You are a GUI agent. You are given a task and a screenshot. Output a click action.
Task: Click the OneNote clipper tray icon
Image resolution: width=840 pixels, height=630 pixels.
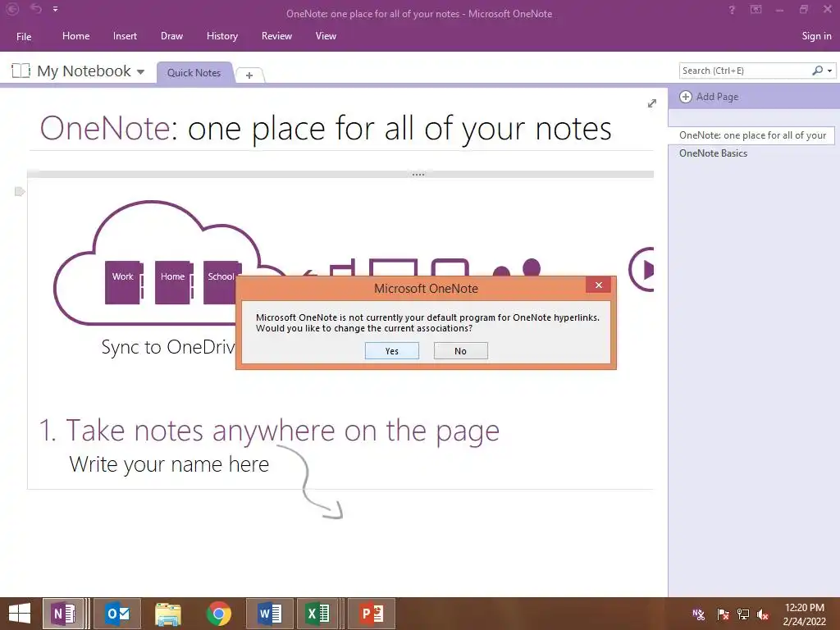699,614
